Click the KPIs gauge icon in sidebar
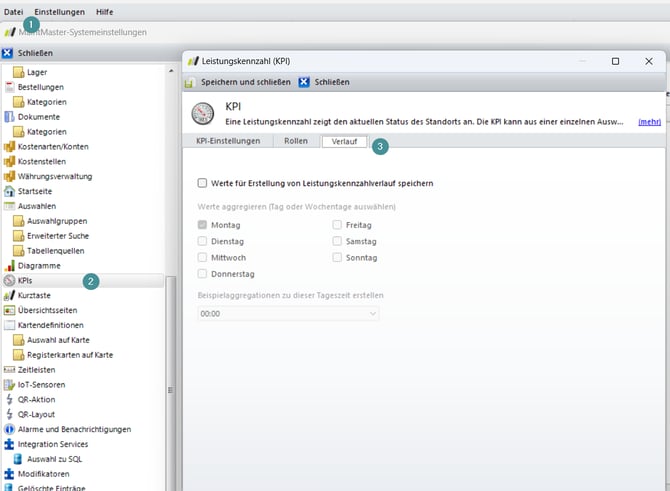The height and width of the screenshot is (491, 670). coord(10,281)
